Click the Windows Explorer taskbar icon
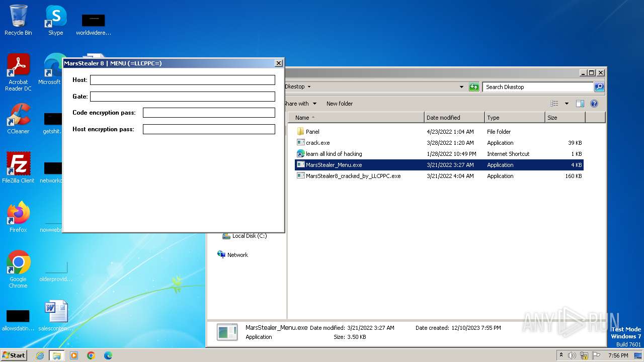644x362 pixels. click(x=57, y=355)
